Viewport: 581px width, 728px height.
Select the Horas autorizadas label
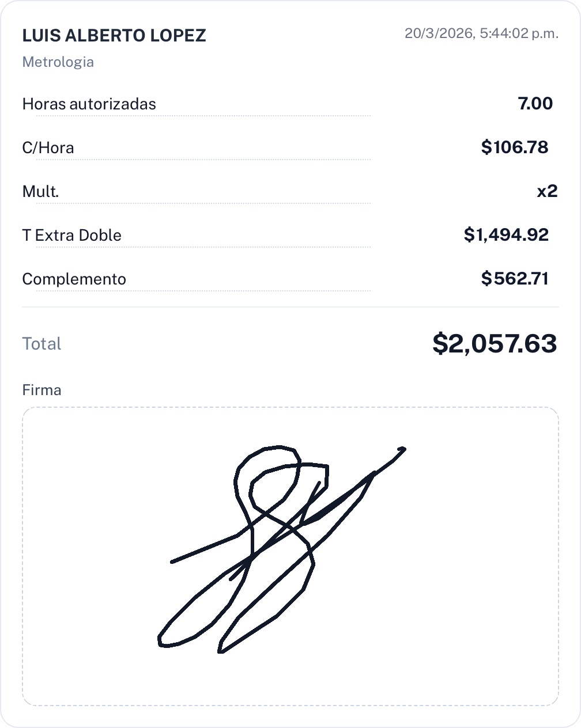(x=89, y=104)
